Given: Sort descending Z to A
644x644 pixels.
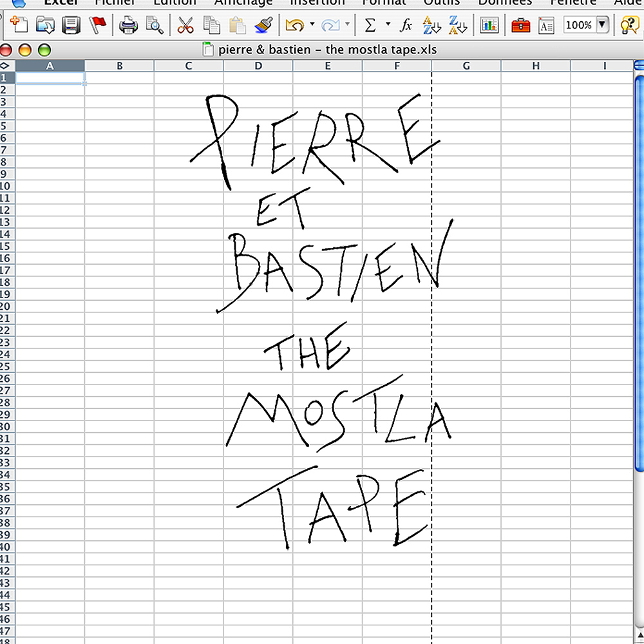Looking at the screenshot, I should tap(458, 25).
